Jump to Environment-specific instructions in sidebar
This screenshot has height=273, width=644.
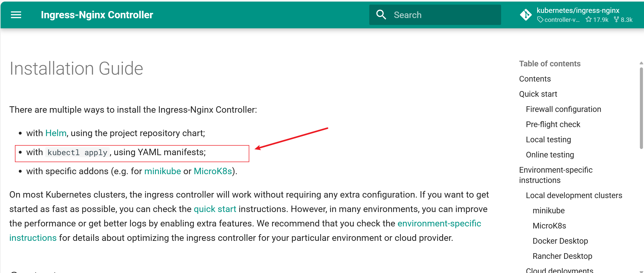coord(556,175)
